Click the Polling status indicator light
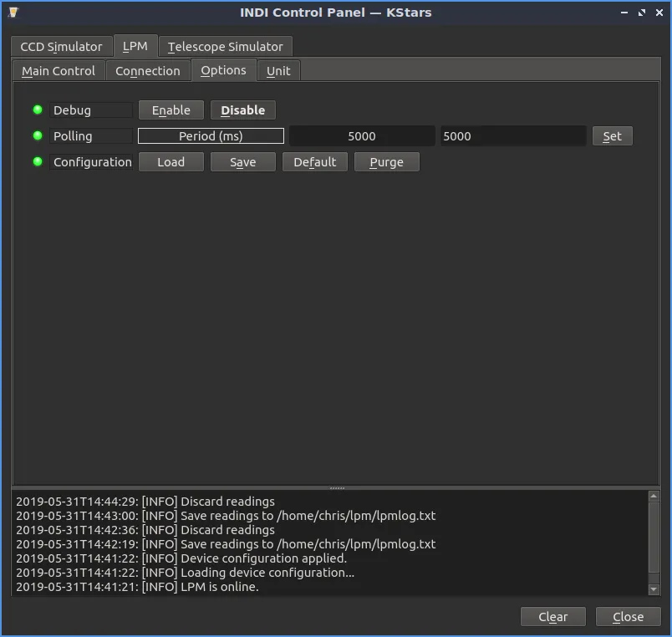672x637 pixels. (38, 136)
